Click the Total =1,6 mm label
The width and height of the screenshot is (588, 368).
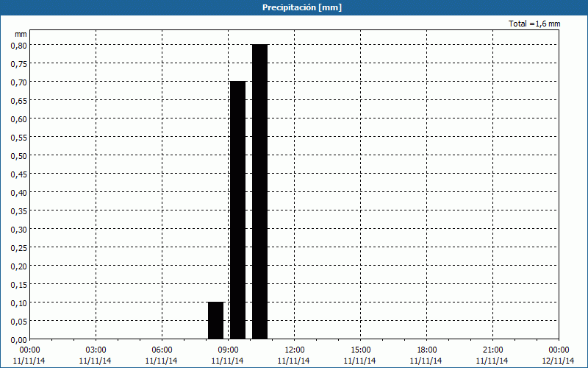coord(534,24)
